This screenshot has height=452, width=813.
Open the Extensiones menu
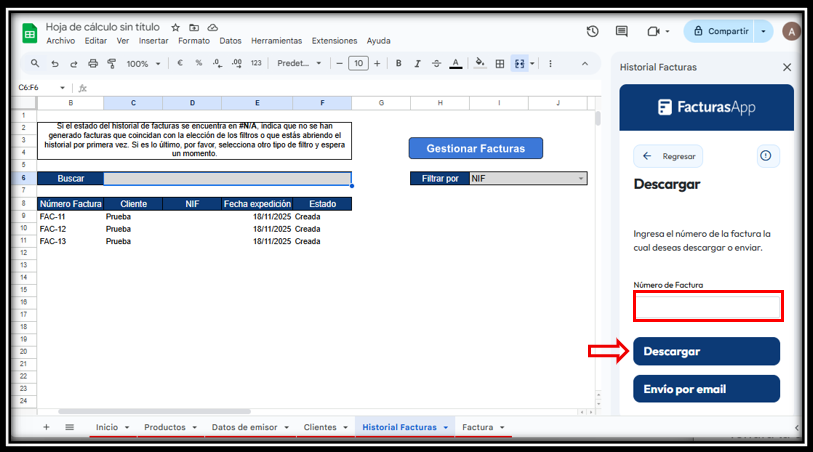tap(334, 41)
